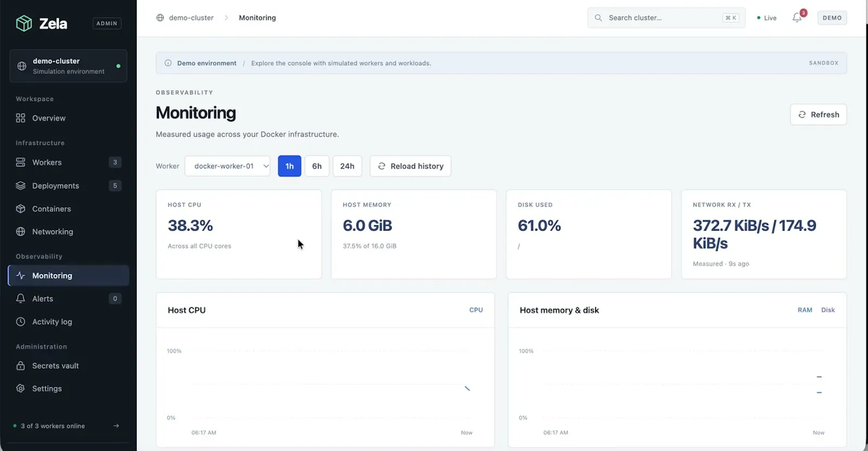Go to Deployments page
The width and height of the screenshot is (868, 451).
68,186
